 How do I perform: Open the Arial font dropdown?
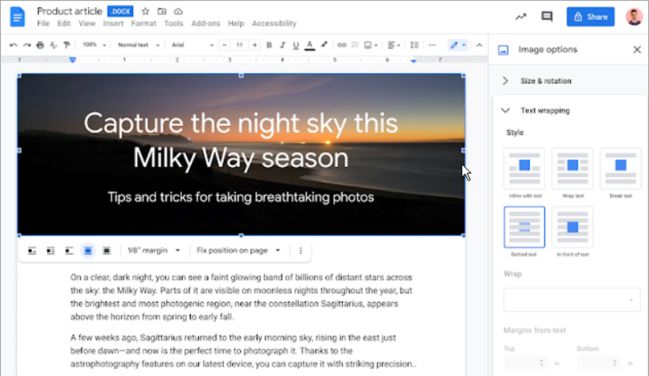coord(192,45)
